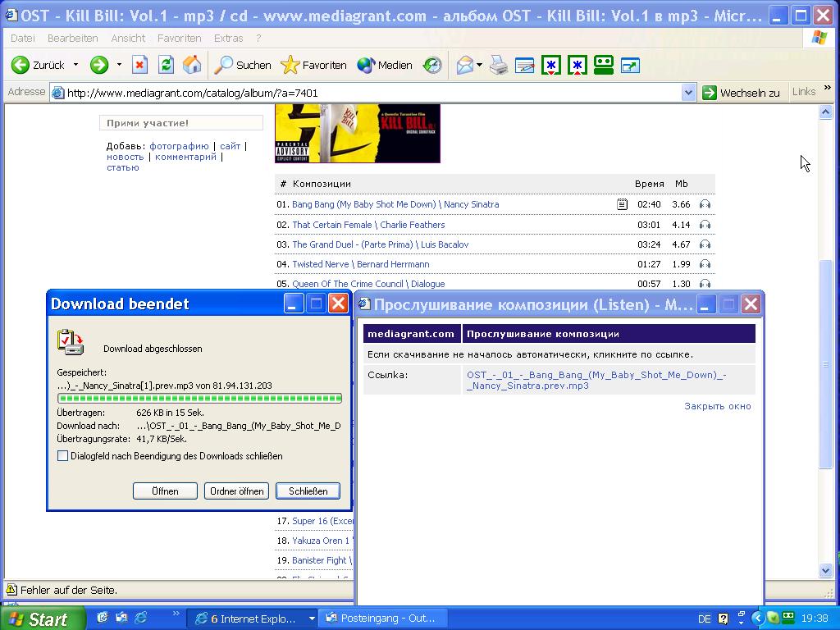840x630 pixels.
Task: Open That Certain Female Charlie Feathers link
Action: coord(368,225)
